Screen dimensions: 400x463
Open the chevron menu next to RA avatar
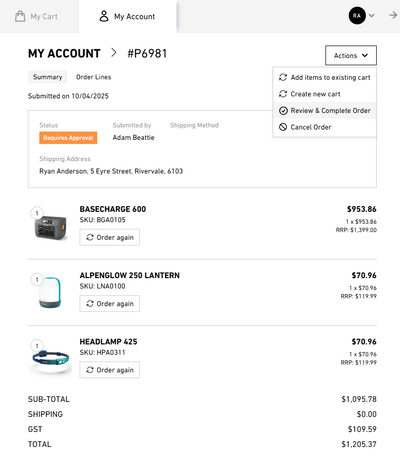click(x=372, y=15)
